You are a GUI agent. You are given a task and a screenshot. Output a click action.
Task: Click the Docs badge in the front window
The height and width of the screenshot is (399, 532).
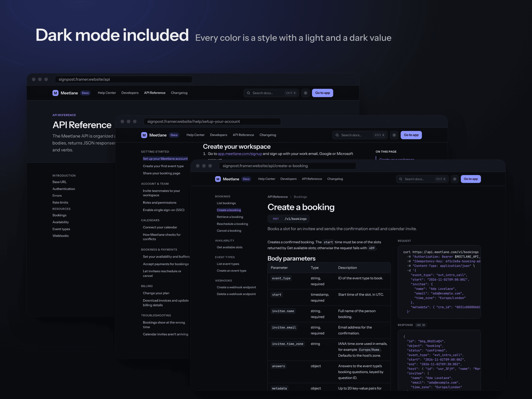coord(246,179)
